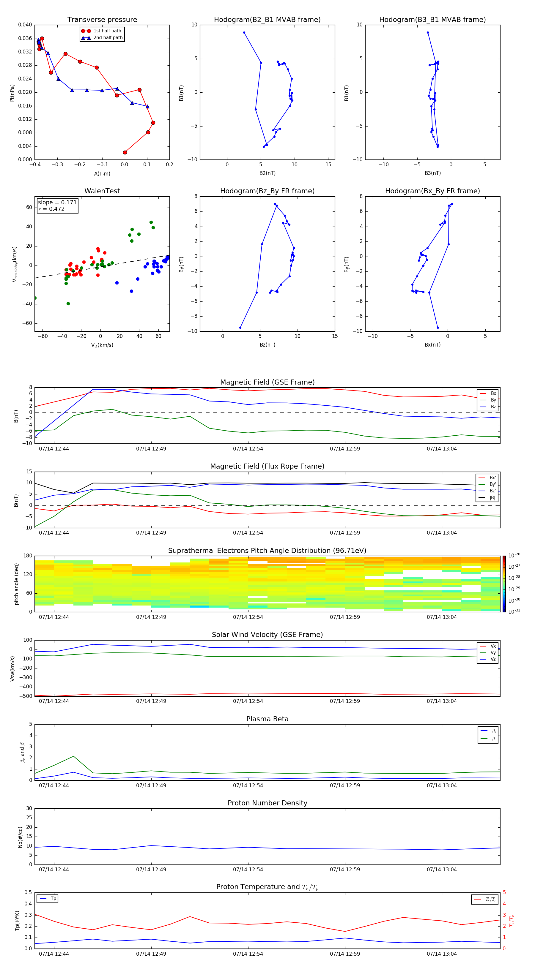This screenshot has height=980, width=535.
Task: Click the Suprathermal Electrons Pitch Angle Distribution title
Action: 267,551
